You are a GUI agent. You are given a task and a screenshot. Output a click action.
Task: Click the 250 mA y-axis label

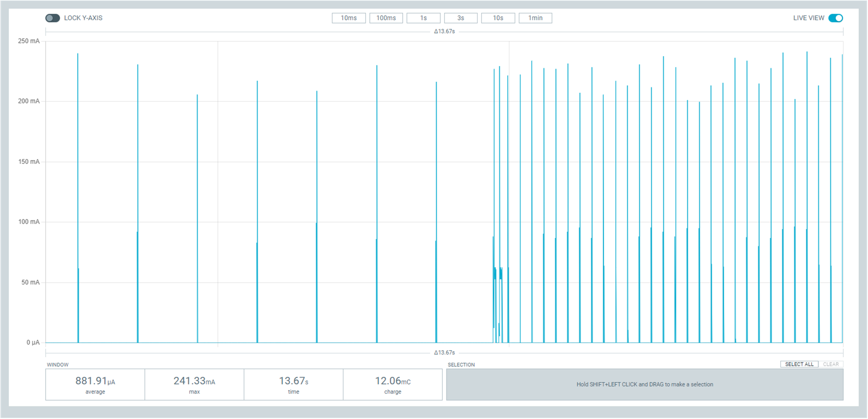point(29,41)
